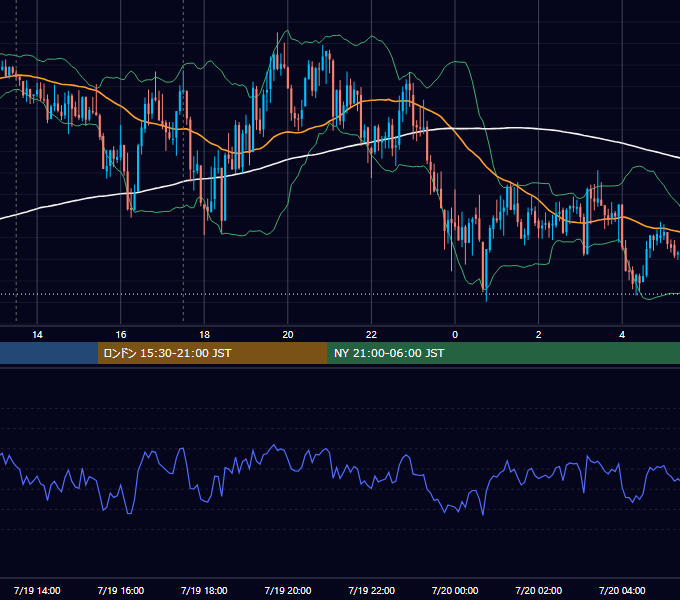
Task: Click the 7/19 20:00 time label
Action: tap(288, 590)
